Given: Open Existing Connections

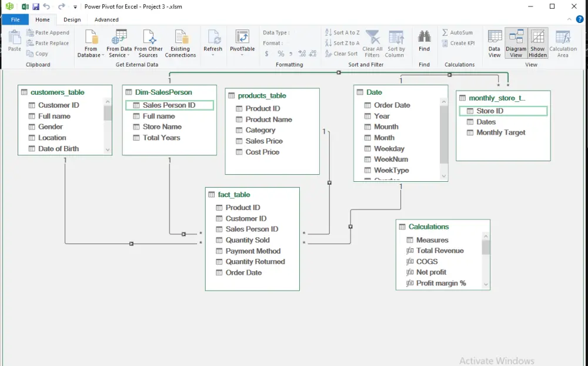Looking at the screenshot, I should 181,42.
